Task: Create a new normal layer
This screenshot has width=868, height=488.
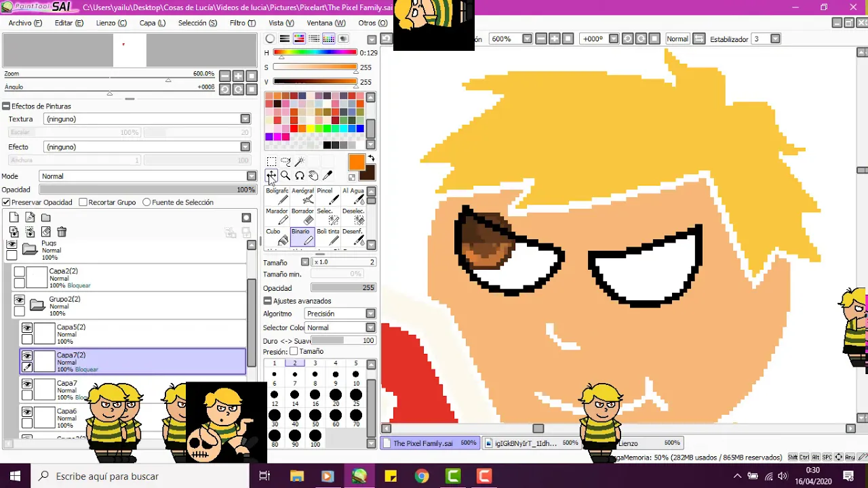Action: pyautogui.click(x=14, y=218)
